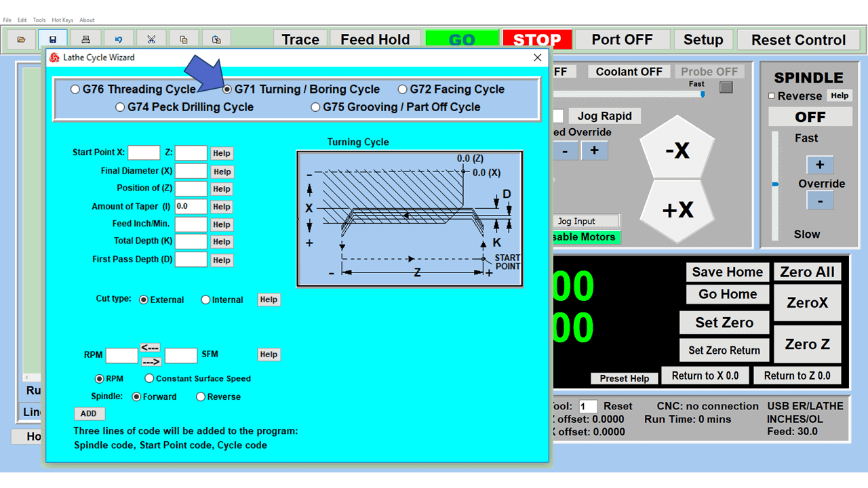This screenshot has height=488, width=868.
Task: Click the RPM value input box
Action: point(121,355)
